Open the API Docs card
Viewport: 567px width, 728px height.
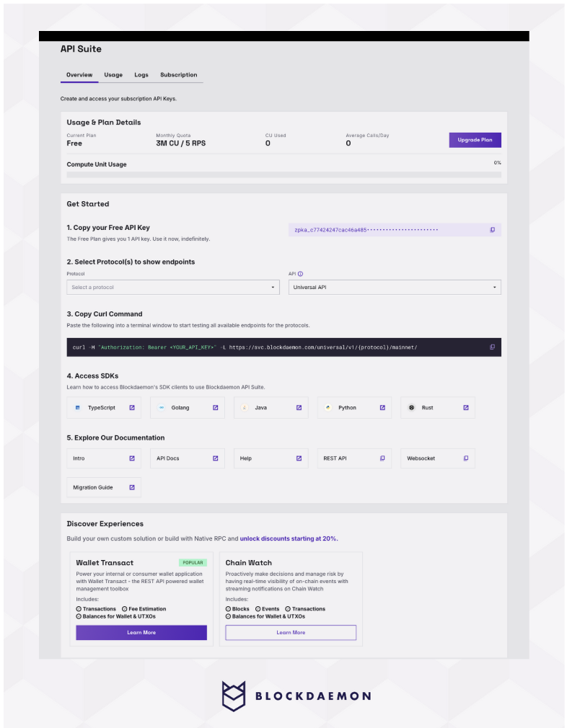pos(188,458)
